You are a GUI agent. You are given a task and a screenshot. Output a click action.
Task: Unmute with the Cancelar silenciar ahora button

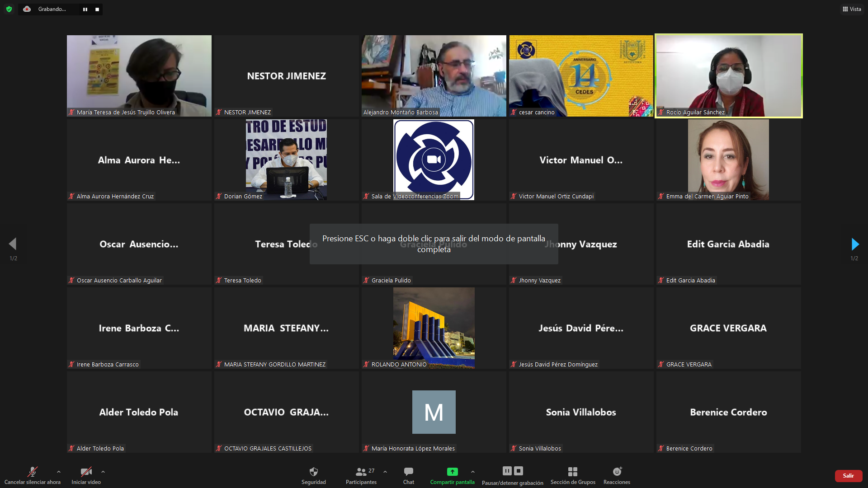click(x=33, y=476)
